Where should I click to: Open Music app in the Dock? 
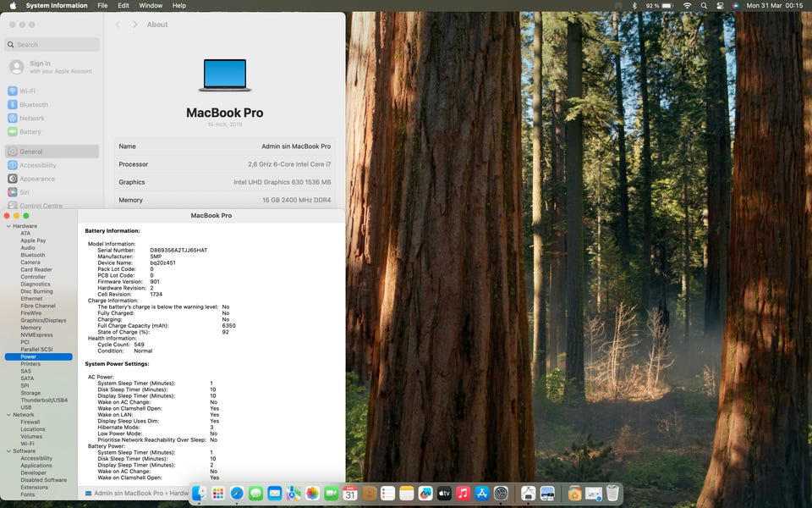click(464, 493)
